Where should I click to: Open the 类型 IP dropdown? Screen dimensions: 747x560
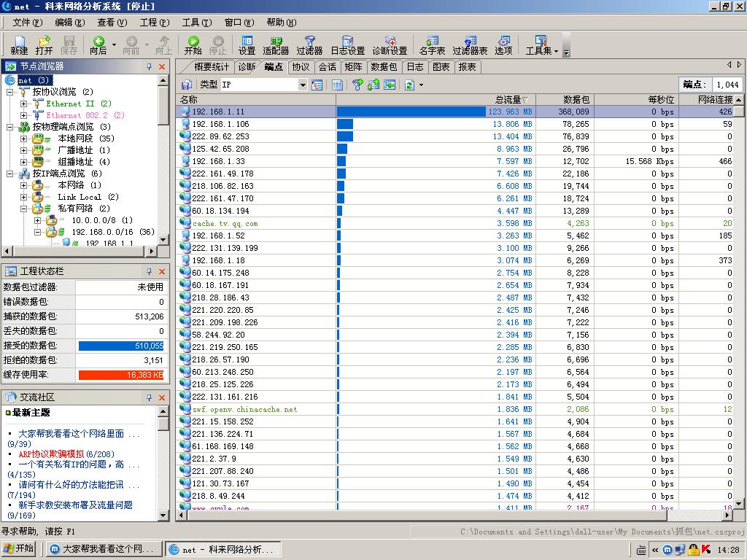(x=303, y=85)
